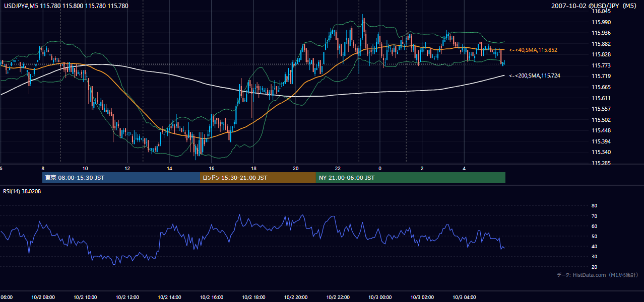The width and height of the screenshot is (644, 302).
Task: Click the white 200,SMA,115.724 label
Action: tap(535, 76)
